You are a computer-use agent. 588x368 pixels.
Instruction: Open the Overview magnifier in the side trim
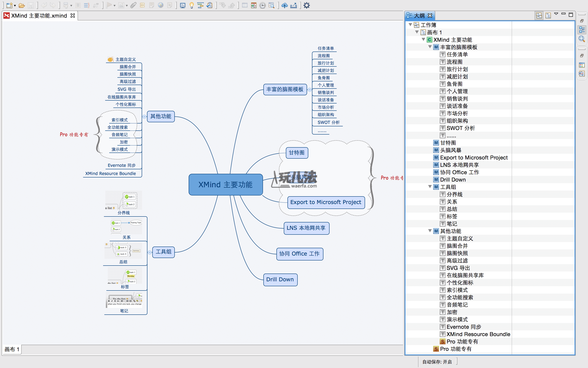point(582,39)
